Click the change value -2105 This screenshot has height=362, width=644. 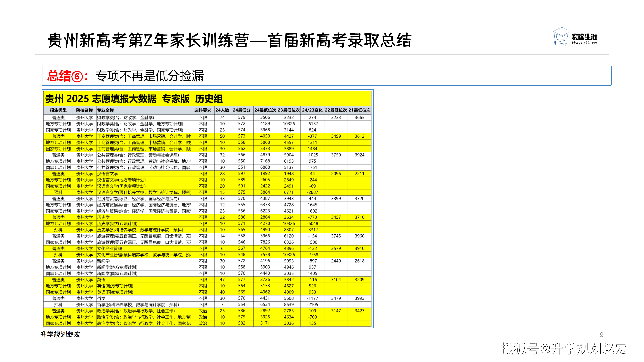pyautogui.click(x=312, y=305)
